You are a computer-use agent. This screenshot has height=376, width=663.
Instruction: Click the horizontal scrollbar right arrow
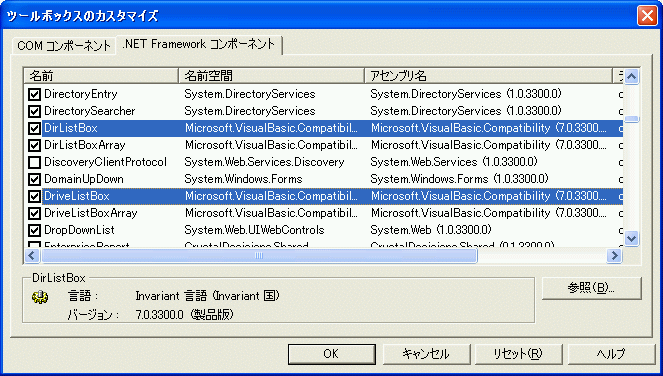614,255
